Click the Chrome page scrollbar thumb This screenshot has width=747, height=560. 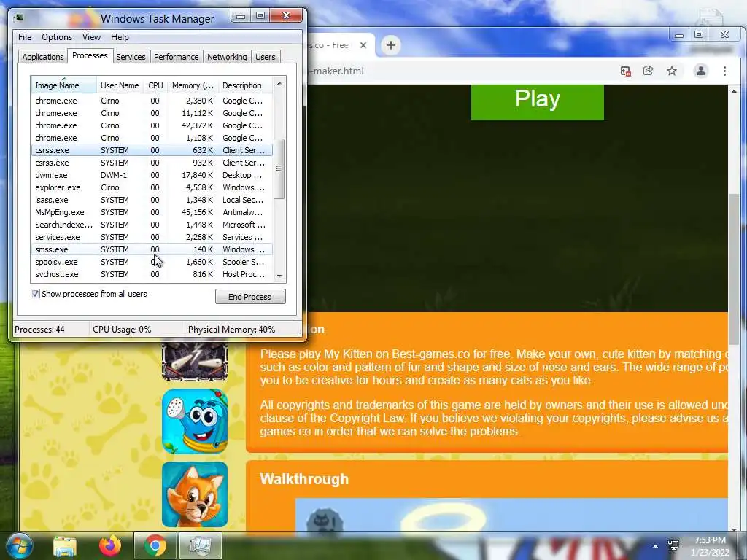[x=734, y=269]
